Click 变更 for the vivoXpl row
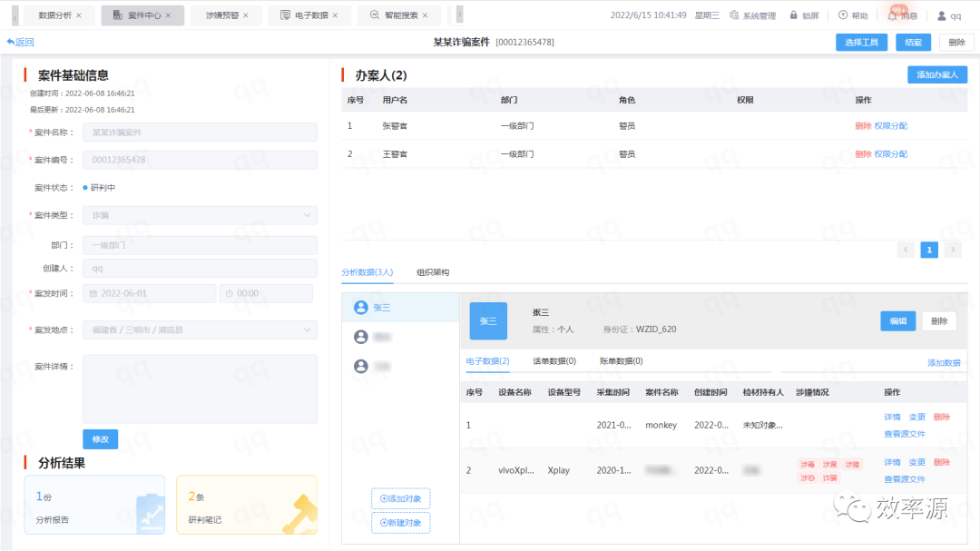 pos(916,462)
